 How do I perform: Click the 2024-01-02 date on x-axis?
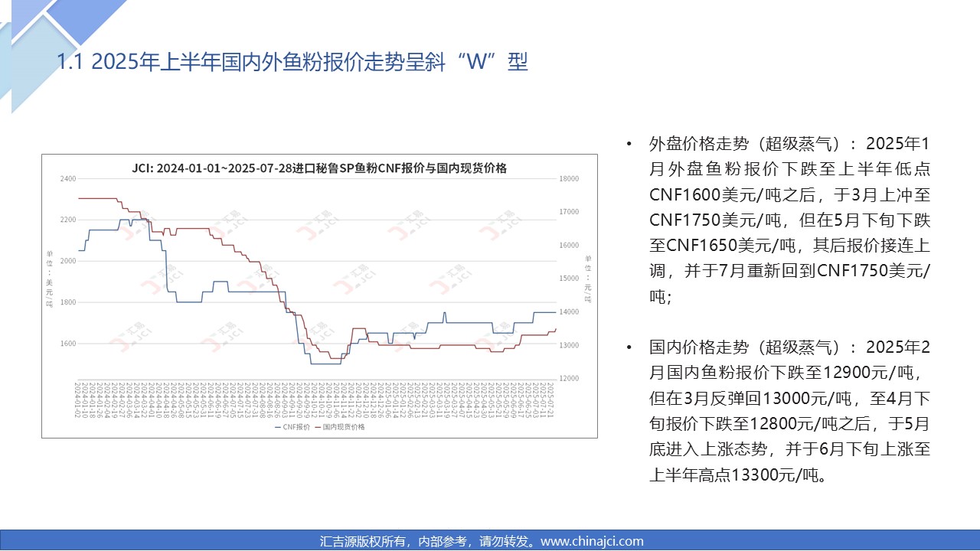pyautogui.click(x=80, y=396)
